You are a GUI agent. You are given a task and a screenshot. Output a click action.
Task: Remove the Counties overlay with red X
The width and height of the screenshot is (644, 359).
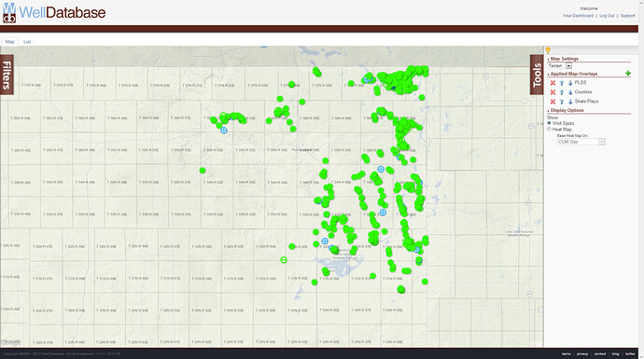(553, 92)
